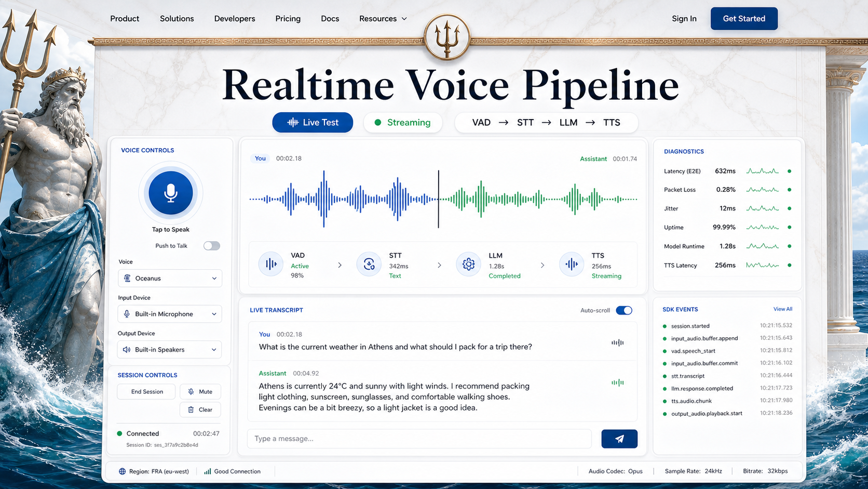Click the globe icon beside Region
Screen dimensions: 868x489
123,471
